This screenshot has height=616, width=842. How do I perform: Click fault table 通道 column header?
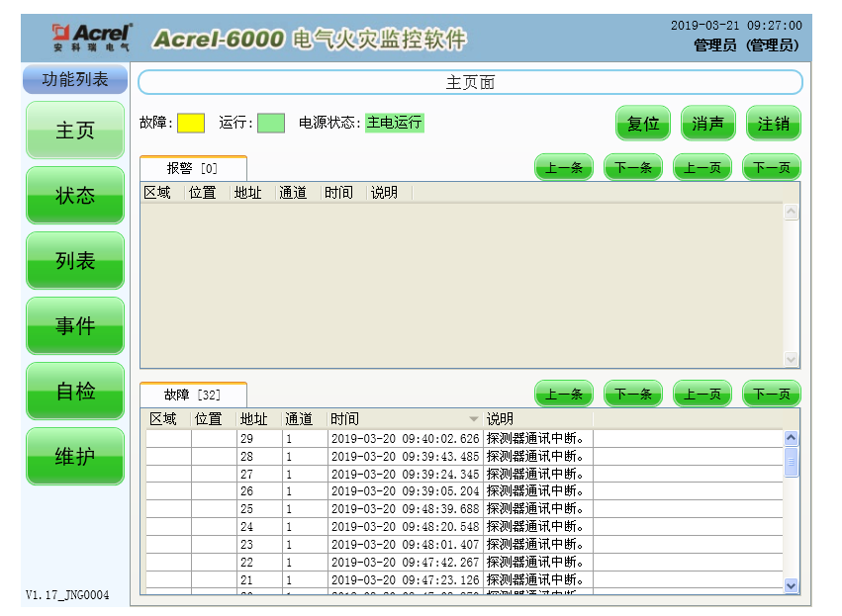(x=305, y=418)
